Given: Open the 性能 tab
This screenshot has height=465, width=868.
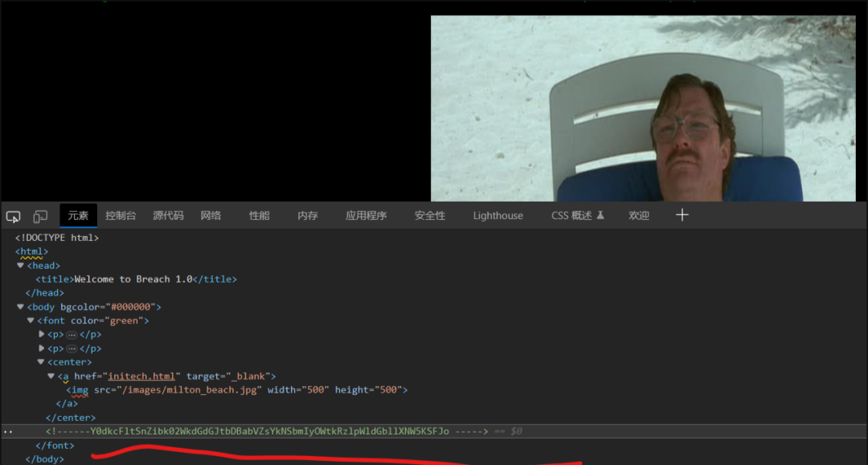Looking at the screenshot, I should coord(259,216).
